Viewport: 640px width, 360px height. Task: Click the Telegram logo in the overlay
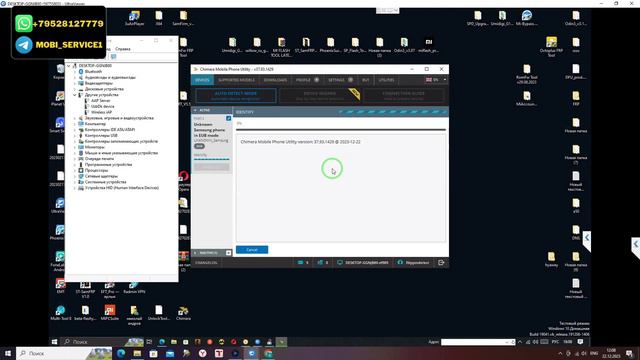(24, 44)
